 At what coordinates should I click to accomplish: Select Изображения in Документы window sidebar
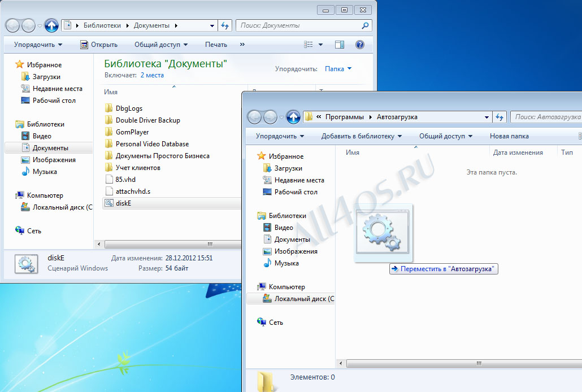point(48,160)
